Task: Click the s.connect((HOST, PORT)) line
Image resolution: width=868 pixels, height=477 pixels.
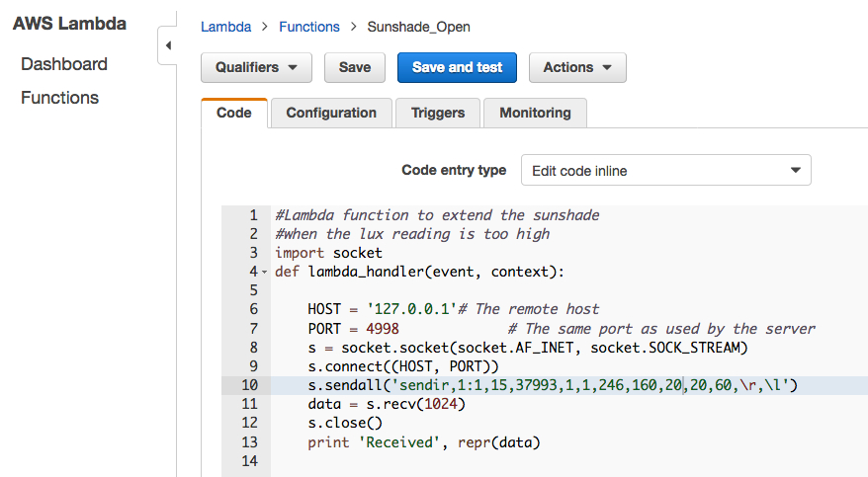Action: tap(403, 366)
